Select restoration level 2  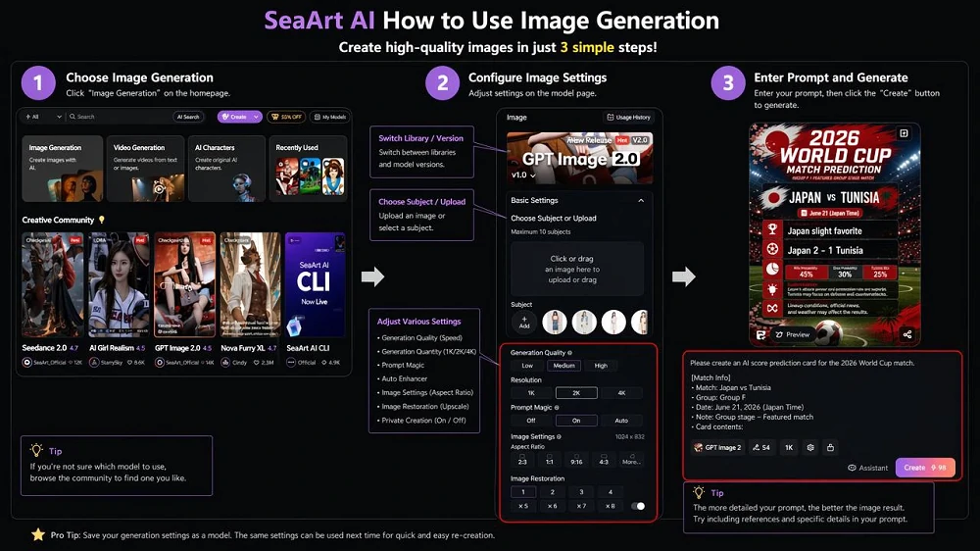pyautogui.click(x=553, y=492)
